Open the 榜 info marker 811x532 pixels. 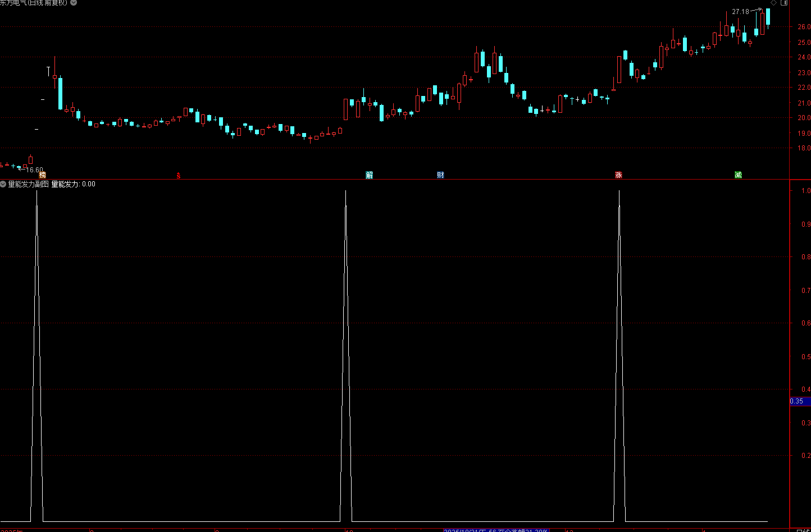(43, 175)
